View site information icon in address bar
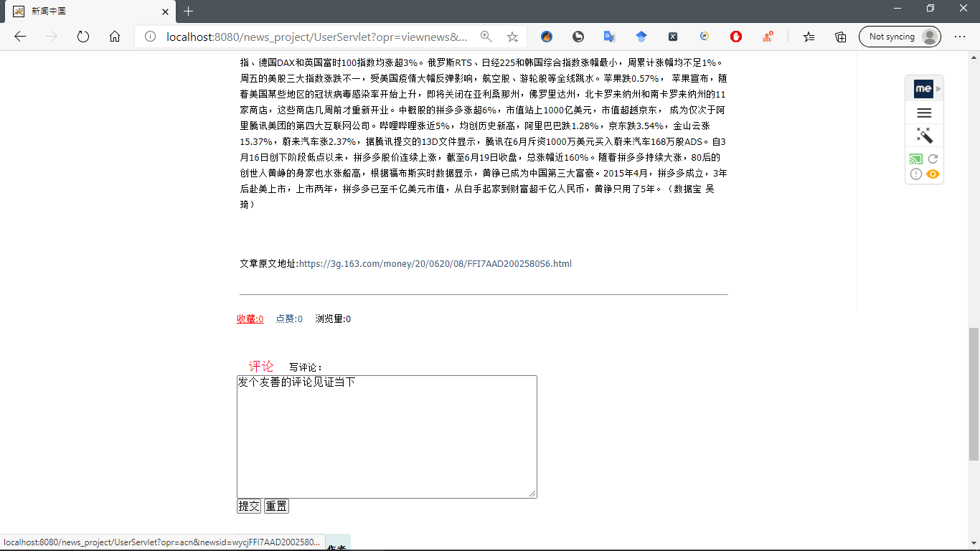 151,37
